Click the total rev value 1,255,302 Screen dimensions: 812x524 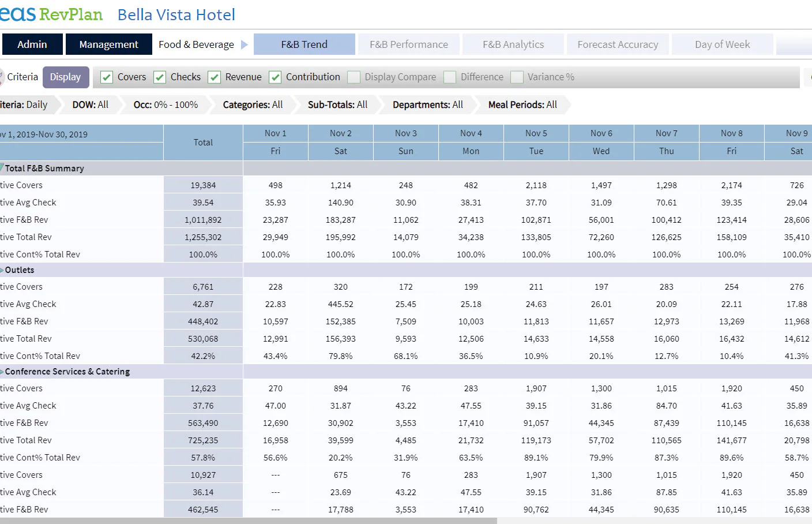203,237
